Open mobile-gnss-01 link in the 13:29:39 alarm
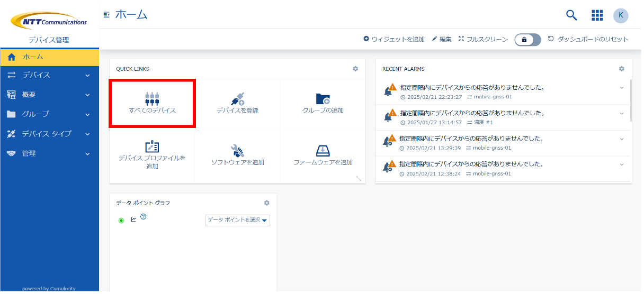Screen dimensions: 644x294 click(x=492, y=148)
